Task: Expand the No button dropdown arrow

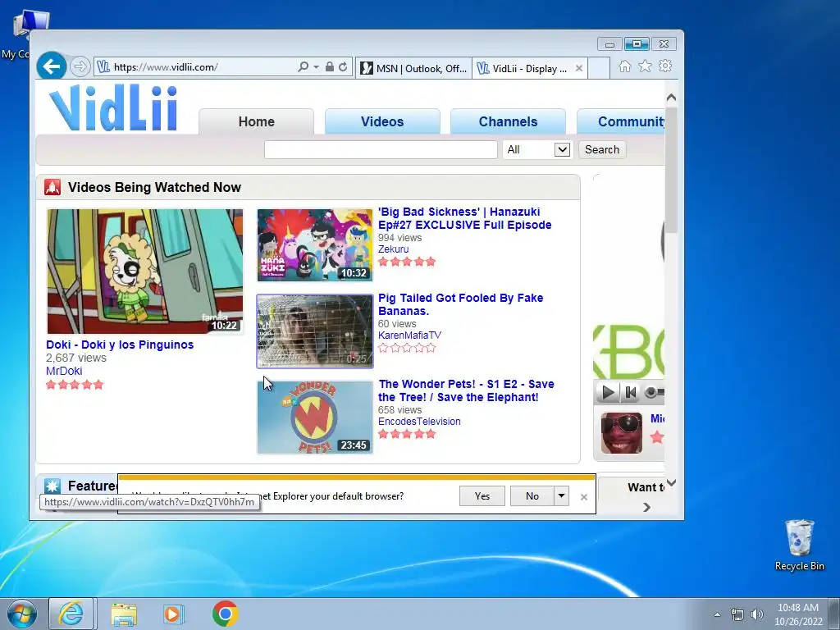Action: 561,496
